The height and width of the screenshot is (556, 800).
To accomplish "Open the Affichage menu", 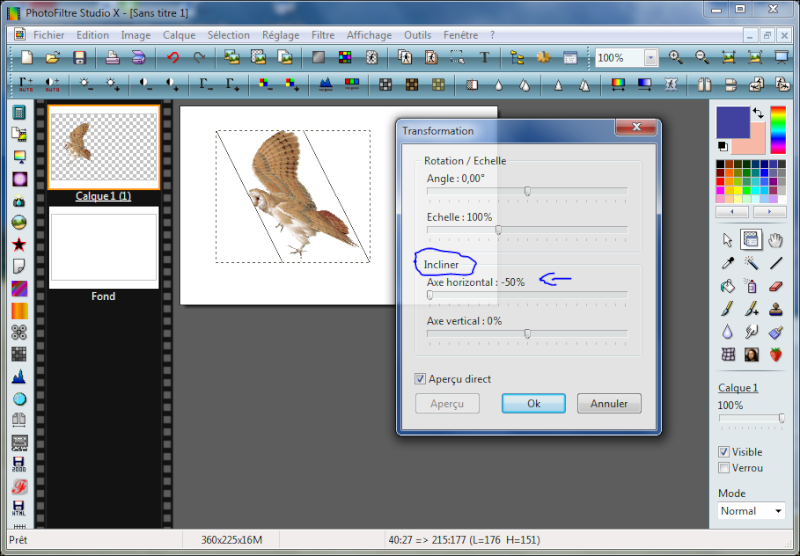I will (369, 35).
